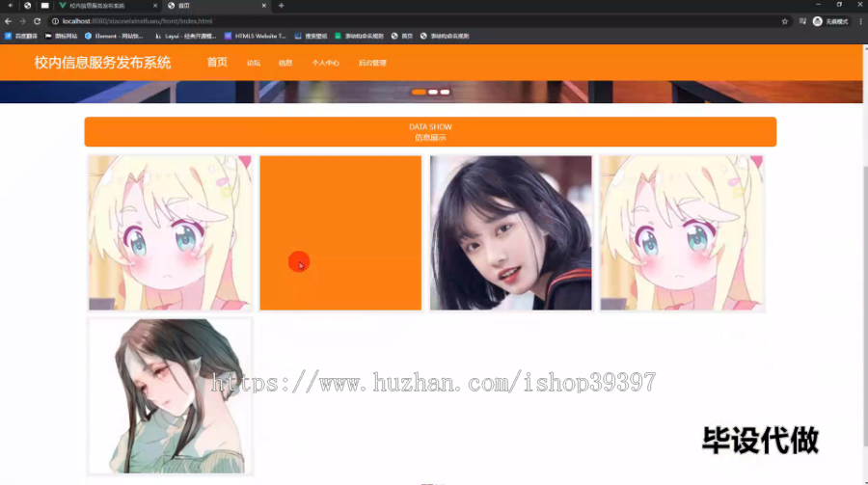Open the Chrome three-dot menu
The height and width of the screenshot is (485, 868).
(860, 21)
